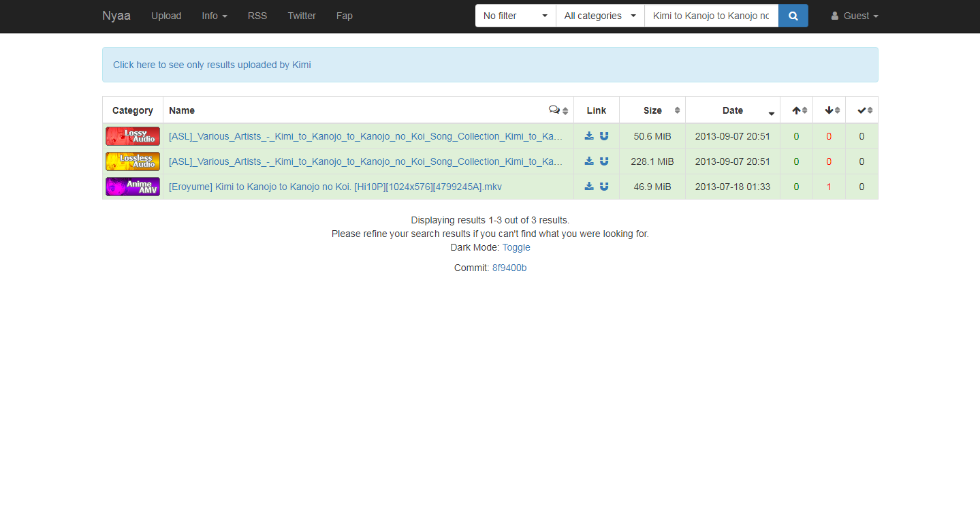Sort results by Size column
The image size is (980, 521).
[x=652, y=110]
